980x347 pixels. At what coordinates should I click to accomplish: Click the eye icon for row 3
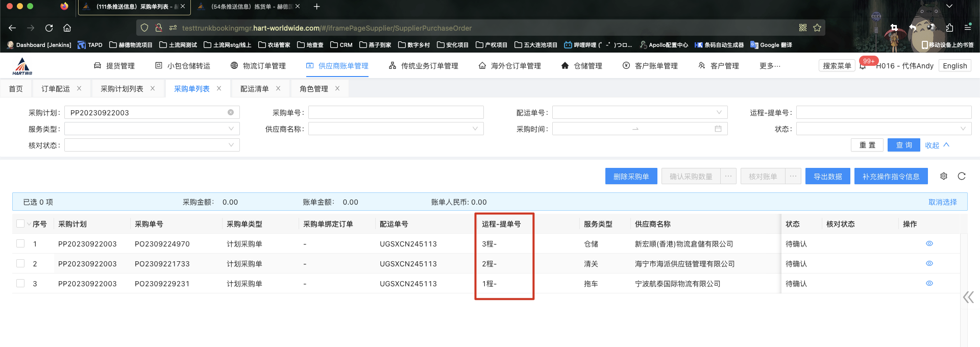929,284
